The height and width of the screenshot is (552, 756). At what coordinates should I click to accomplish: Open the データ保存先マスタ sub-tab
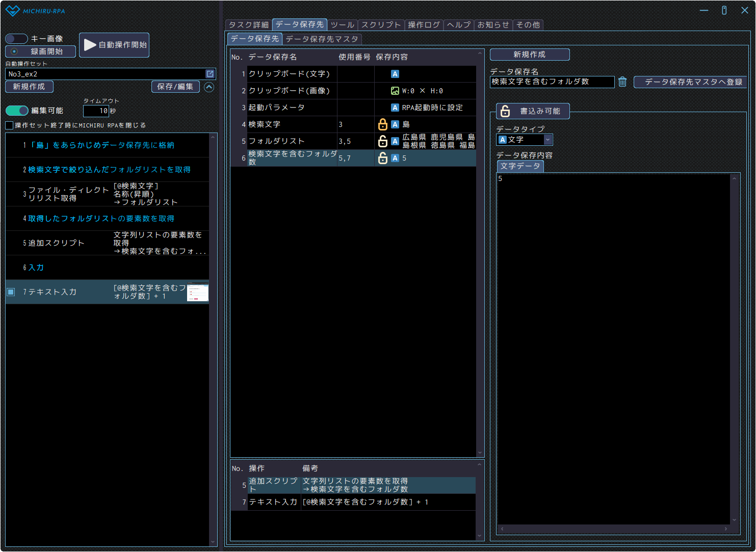point(322,39)
